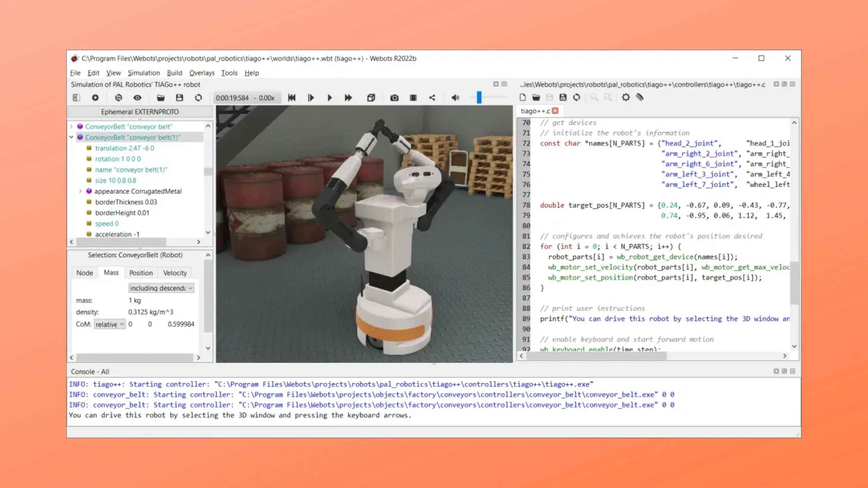Screen dimensions: 868x488
Task: Create a new text file in editor
Action: click(x=523, y=97)
